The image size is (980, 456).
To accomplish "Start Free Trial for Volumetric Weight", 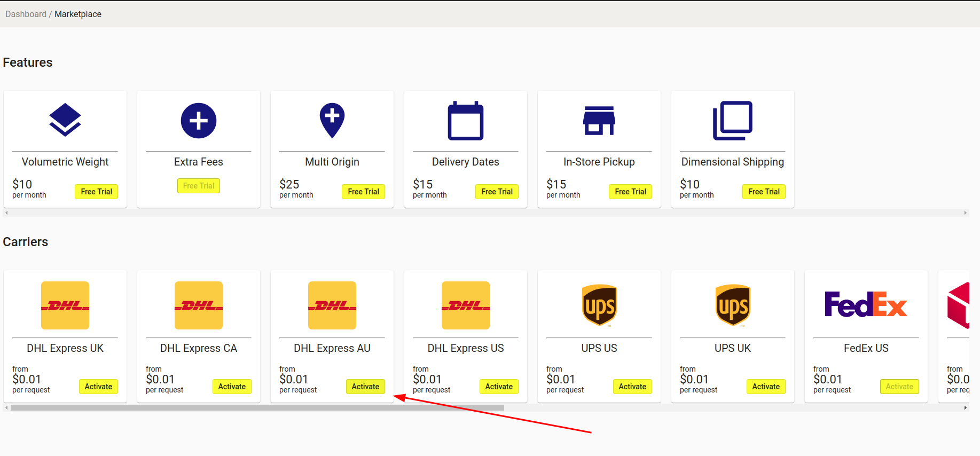I will click(97, 192).
